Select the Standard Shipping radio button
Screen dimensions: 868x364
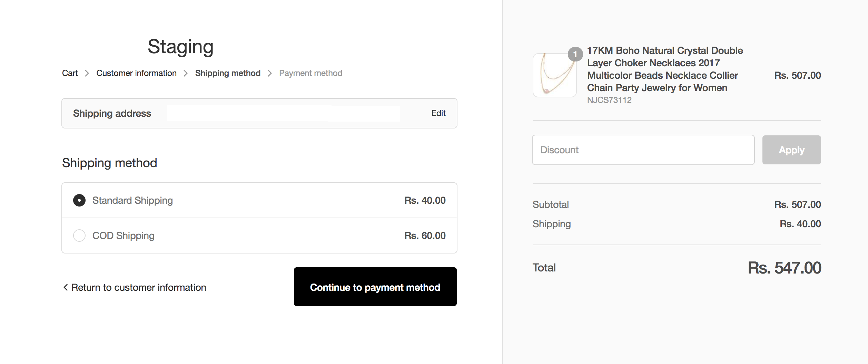coord(79,200)
